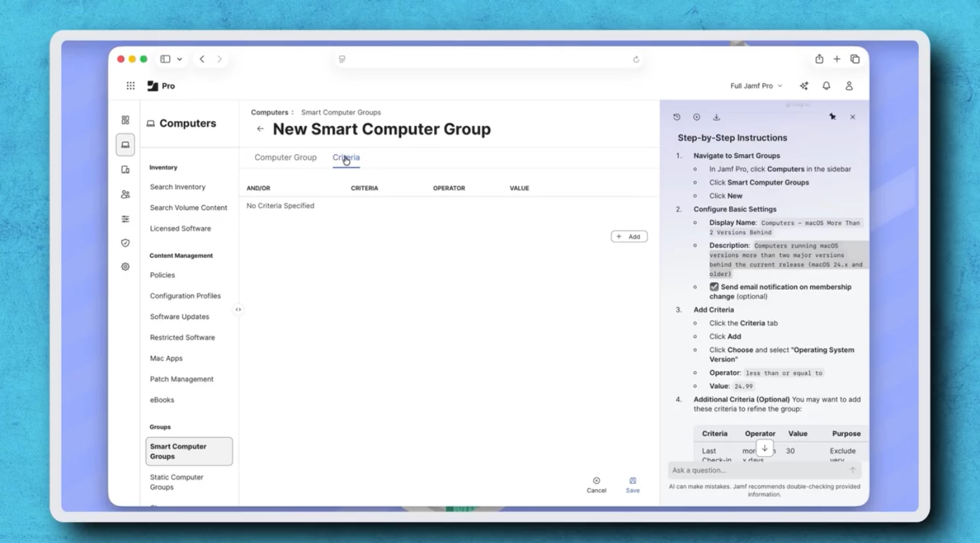Open the Devices icon in left rail
This screenshot has height=543, width=980.
point(125,169)
